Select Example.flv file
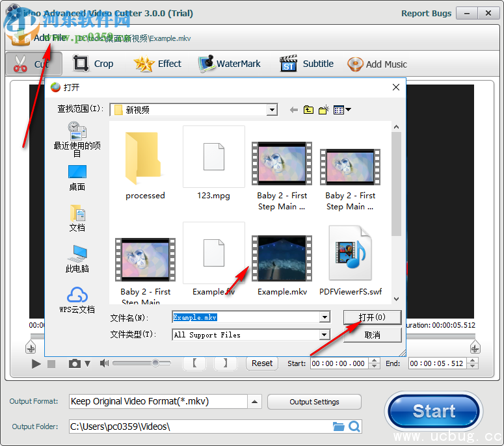Screen dimensions: 504x446 pyautogui.click(x=214, y=259)
